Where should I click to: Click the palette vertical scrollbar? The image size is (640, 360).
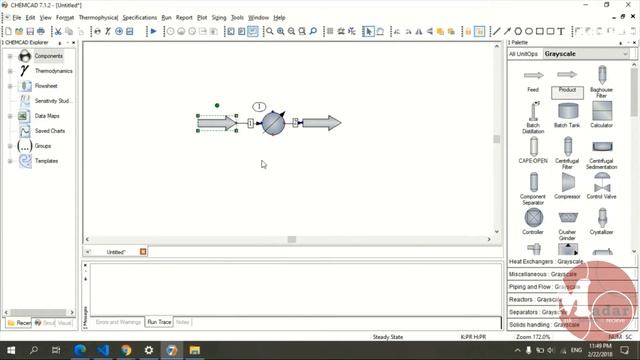coord(634,92)
